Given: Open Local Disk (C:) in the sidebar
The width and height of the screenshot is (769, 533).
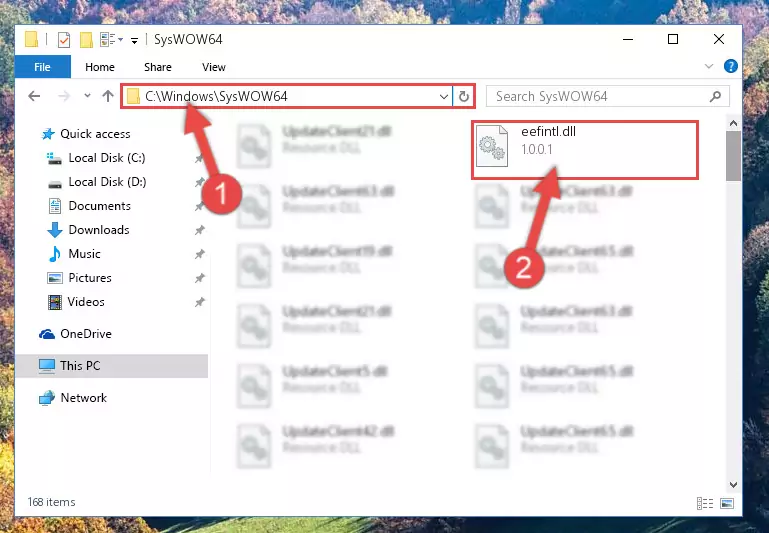Looking at the screenshot, I should 107,158.
